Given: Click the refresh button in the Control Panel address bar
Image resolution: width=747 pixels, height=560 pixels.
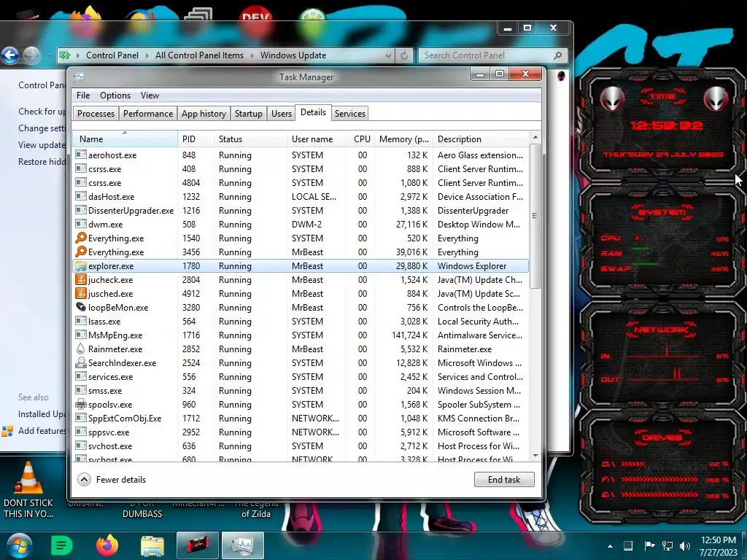Looking at the screenshot, I should click(x=404, y=55).
